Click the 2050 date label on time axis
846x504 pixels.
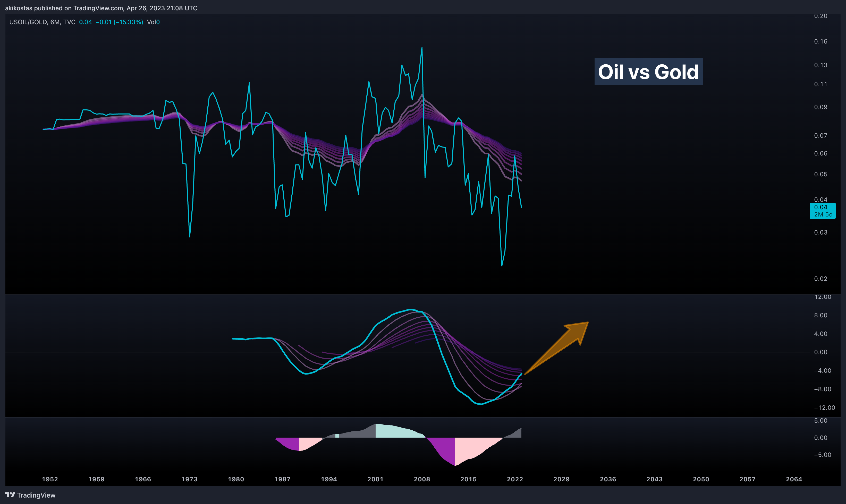coord(701,479)
